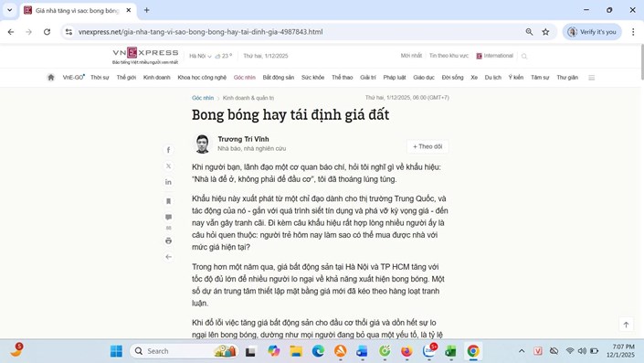
Task: Open the volume control in system tray
Action: [x=582, y=351]
